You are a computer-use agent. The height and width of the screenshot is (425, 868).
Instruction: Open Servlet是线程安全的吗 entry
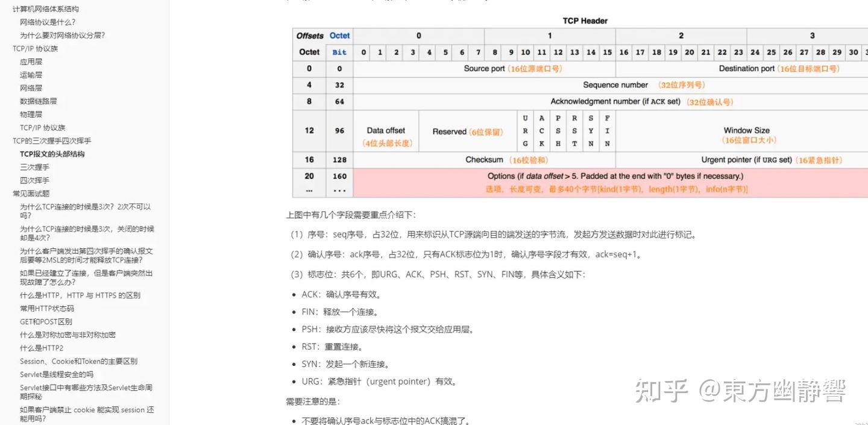57,375
